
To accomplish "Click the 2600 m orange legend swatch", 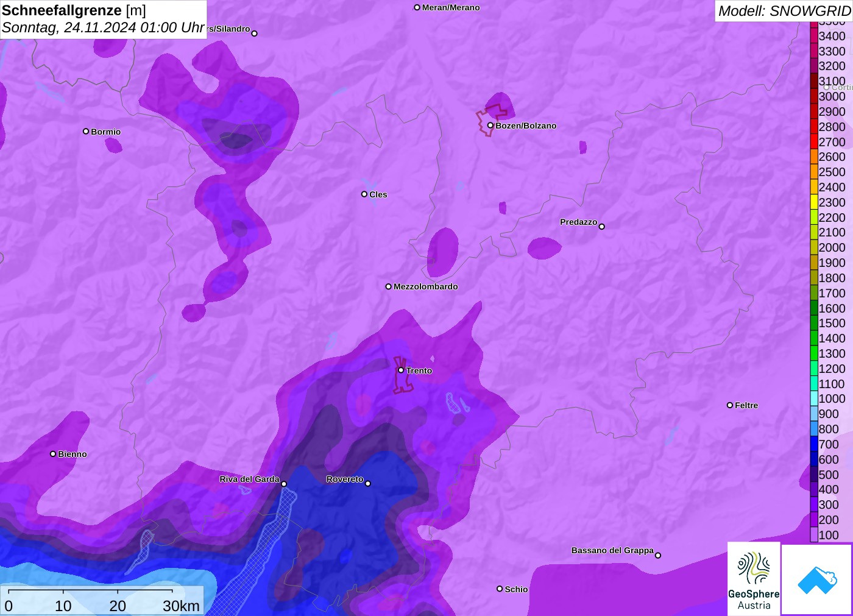I will pyautogui.click(x=814, y=157).
